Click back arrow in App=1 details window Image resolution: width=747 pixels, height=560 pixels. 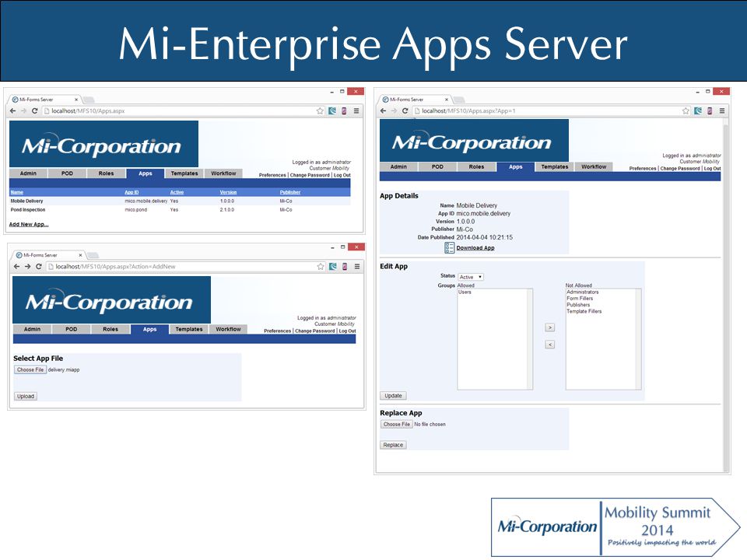click(383, 111)
